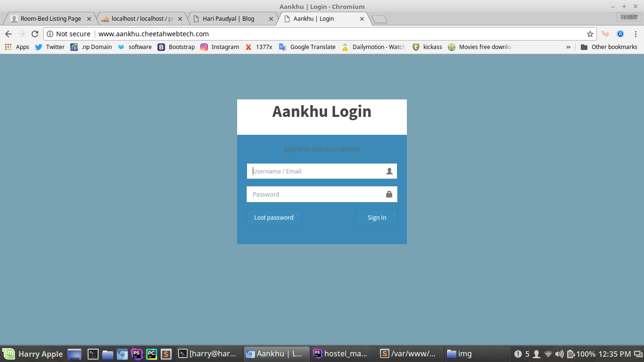Close the localhost phpMyAdmin tab

click(180, 19)
